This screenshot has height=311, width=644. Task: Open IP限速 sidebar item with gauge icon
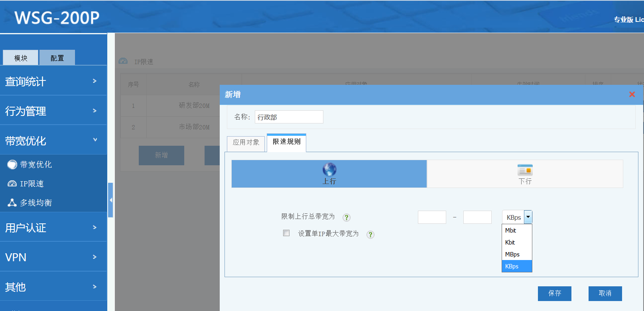click(x=12, y=184)
